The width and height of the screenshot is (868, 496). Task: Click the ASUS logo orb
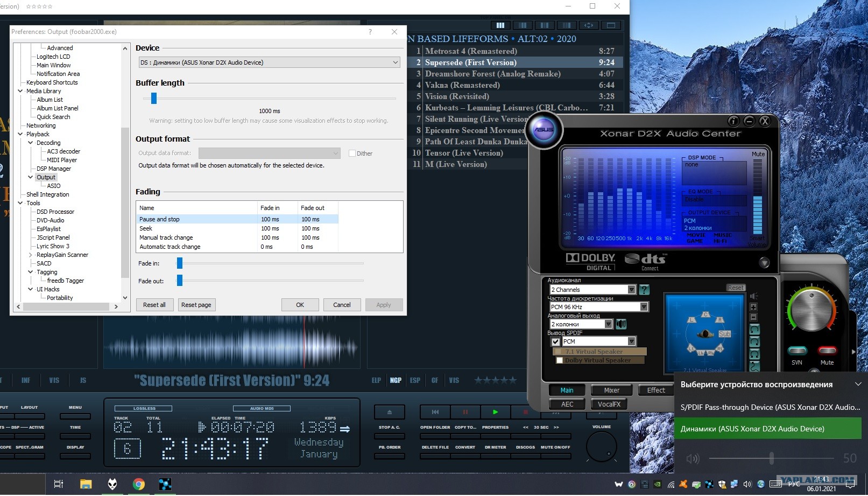pyautogui.click(x=544, y=129)
